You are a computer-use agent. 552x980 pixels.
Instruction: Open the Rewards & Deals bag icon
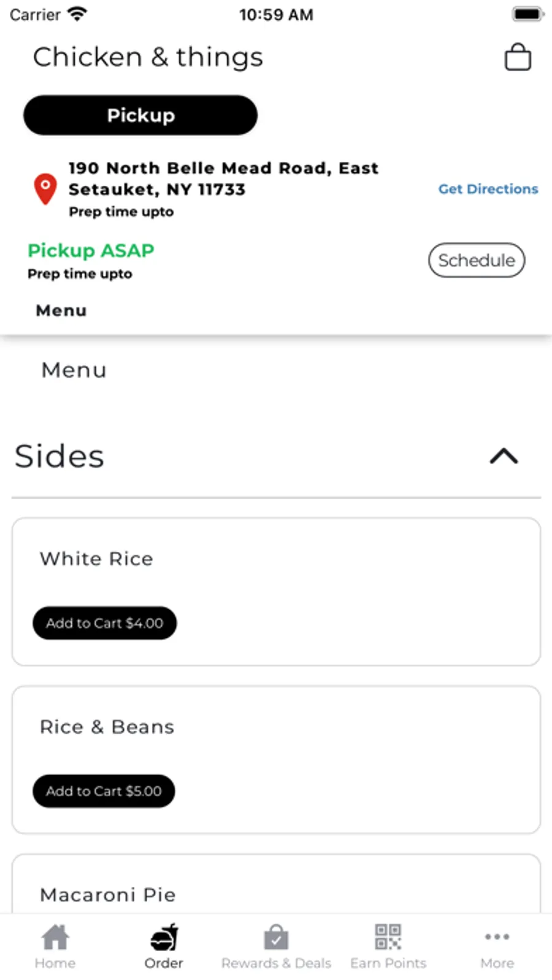276,937
